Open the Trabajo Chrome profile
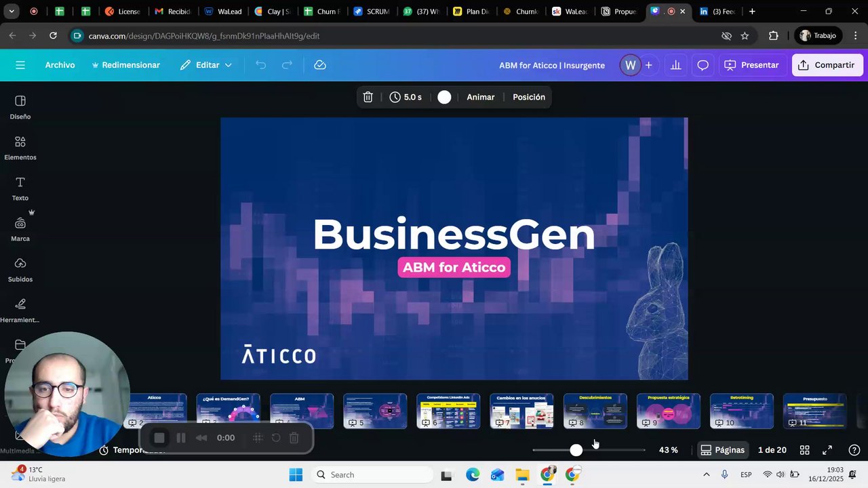This screenshot has width=868, height=488. coord(817,36)
